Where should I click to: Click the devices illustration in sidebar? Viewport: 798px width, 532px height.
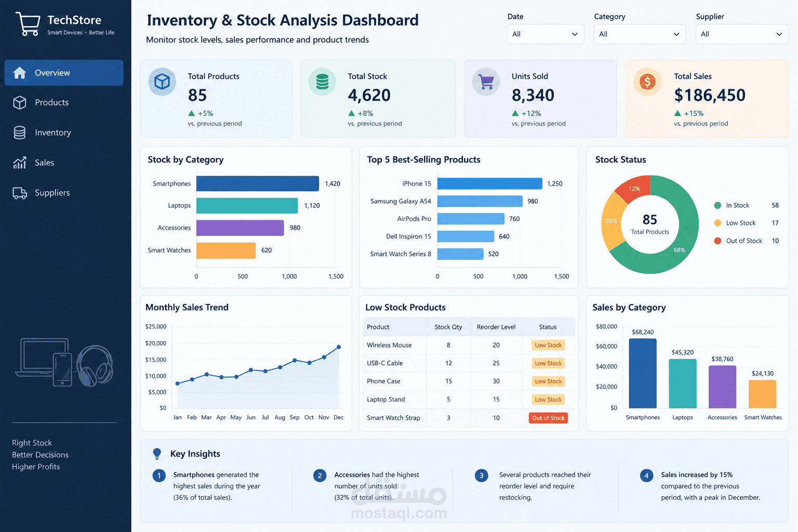point(64,362)
